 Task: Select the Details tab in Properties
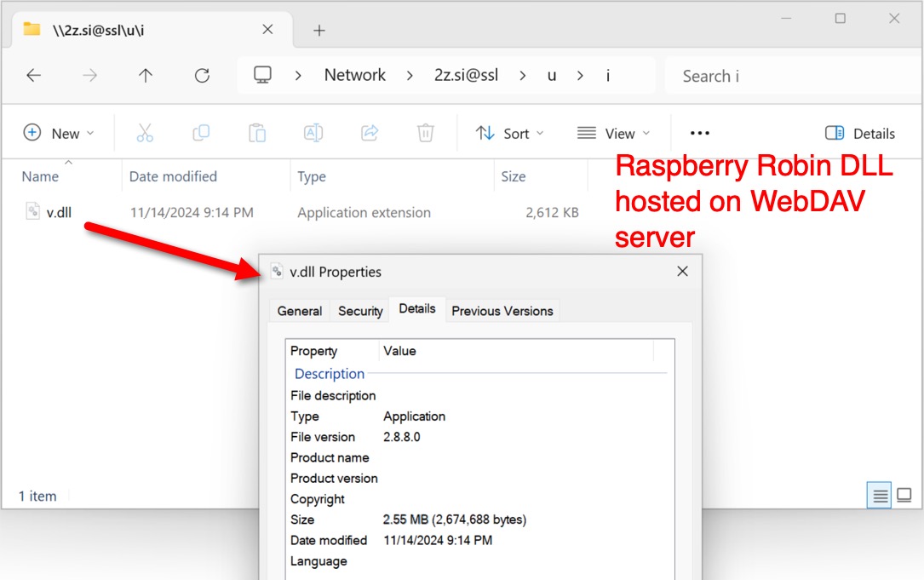pos(417,309)
